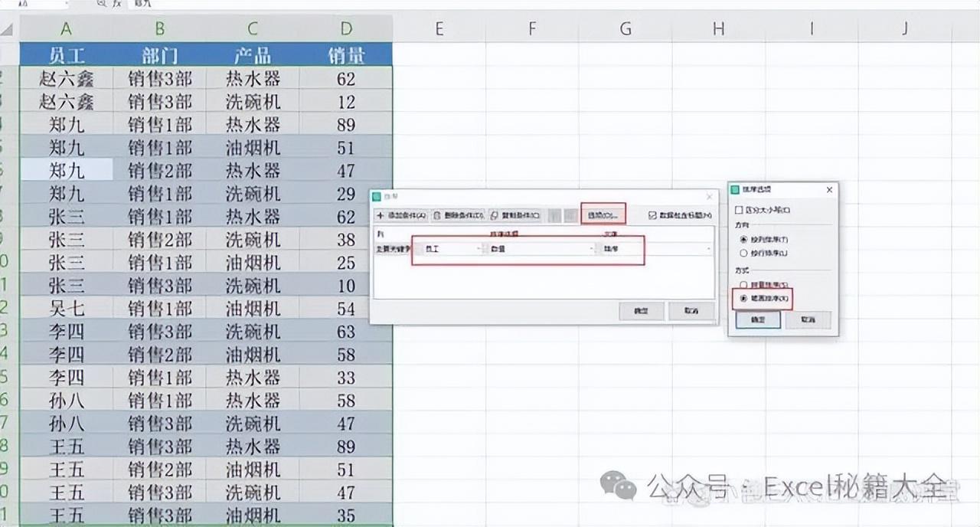Select column C header
980x527 pixels.
point(253,29)
